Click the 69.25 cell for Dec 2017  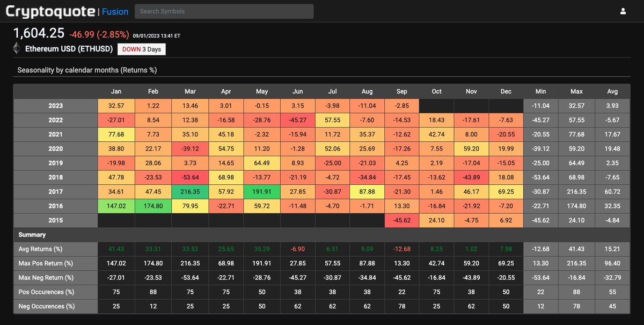(x=506, y=192)
